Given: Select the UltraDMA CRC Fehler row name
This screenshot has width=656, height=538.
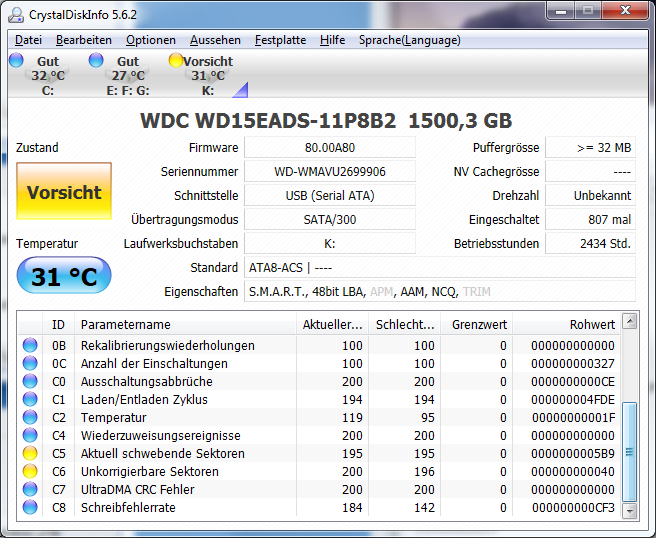Looking at the screenshot, I should click(138, 489).
